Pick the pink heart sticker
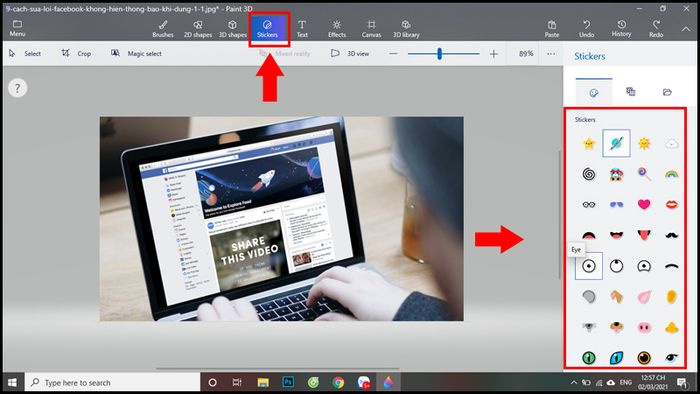The image size is (700, 394). [x=644, y=204]
